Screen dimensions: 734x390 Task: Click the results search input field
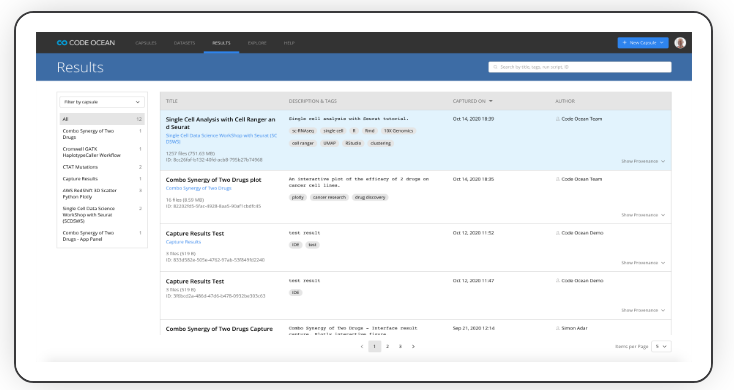click(x=580, y=67)
